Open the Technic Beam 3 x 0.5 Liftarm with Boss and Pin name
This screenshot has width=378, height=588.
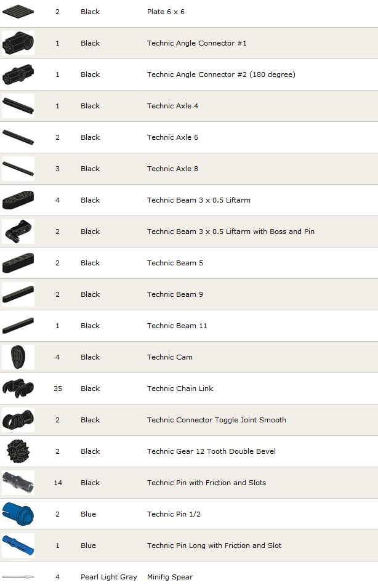coord(230,232)
